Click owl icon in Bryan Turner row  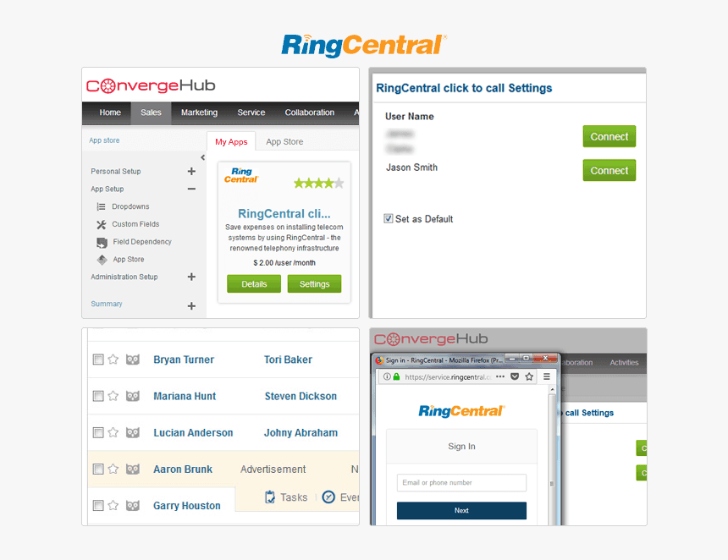(x=133, y=360)
